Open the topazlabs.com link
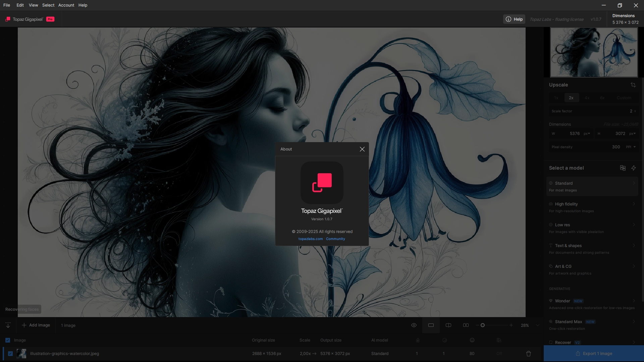644x362 pixels. (x=310, y=239)
